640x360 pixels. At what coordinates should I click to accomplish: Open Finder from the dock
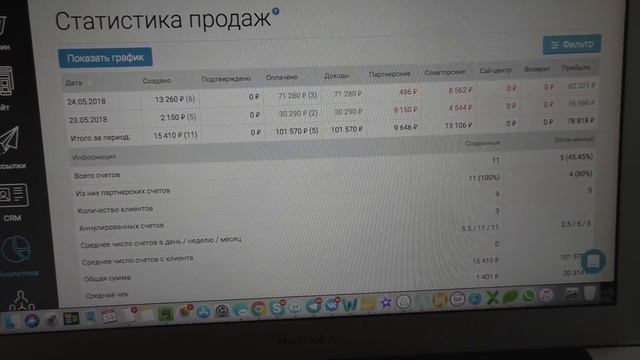point(11,321)
